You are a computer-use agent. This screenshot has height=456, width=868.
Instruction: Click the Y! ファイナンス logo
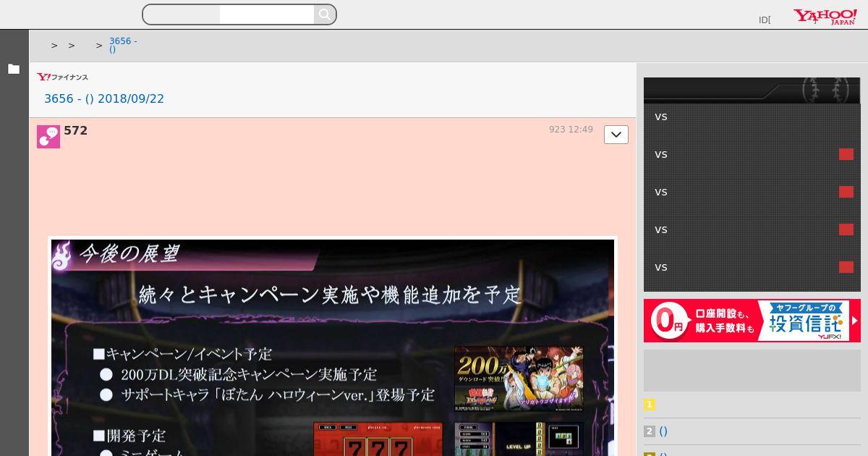tap(63, 77)
